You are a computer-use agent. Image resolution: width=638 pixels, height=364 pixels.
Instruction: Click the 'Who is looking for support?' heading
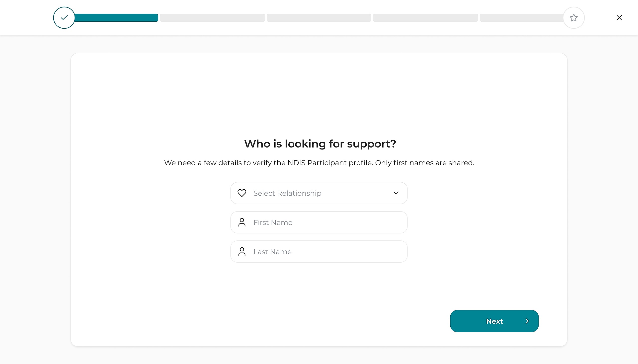point(320,144)
